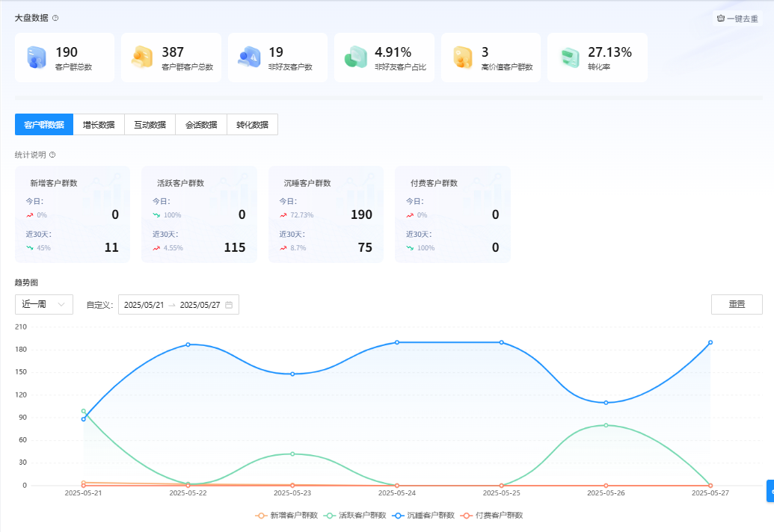
Task: Click the 非好友客户占比 pie icon
Action: pyautogui.click(x=355, y=58)
